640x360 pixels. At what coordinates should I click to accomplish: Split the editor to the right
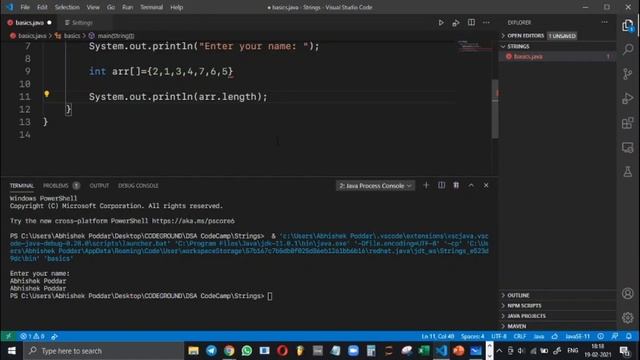[x=471, y=22]
